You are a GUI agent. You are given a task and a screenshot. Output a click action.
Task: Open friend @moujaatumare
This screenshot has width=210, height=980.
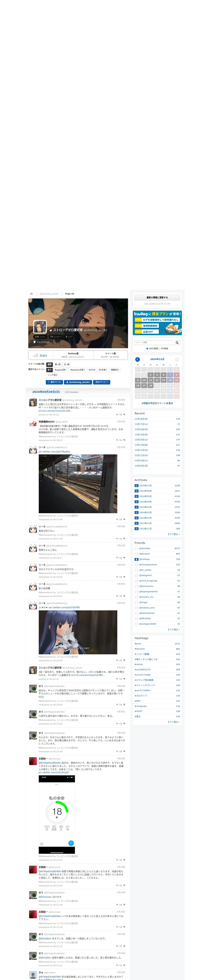tap(148, 565)
